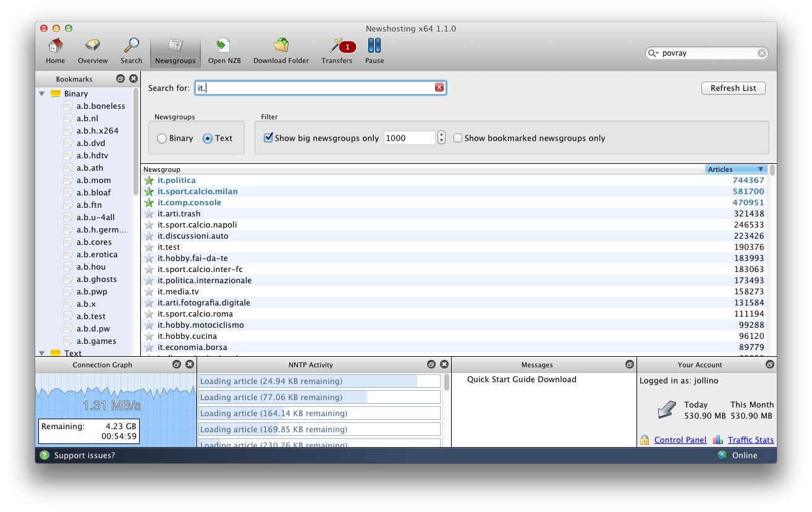Detach the NNTP Activity panel
The width and height of the screenshot is (812, 512).
(x=431, y=365)
